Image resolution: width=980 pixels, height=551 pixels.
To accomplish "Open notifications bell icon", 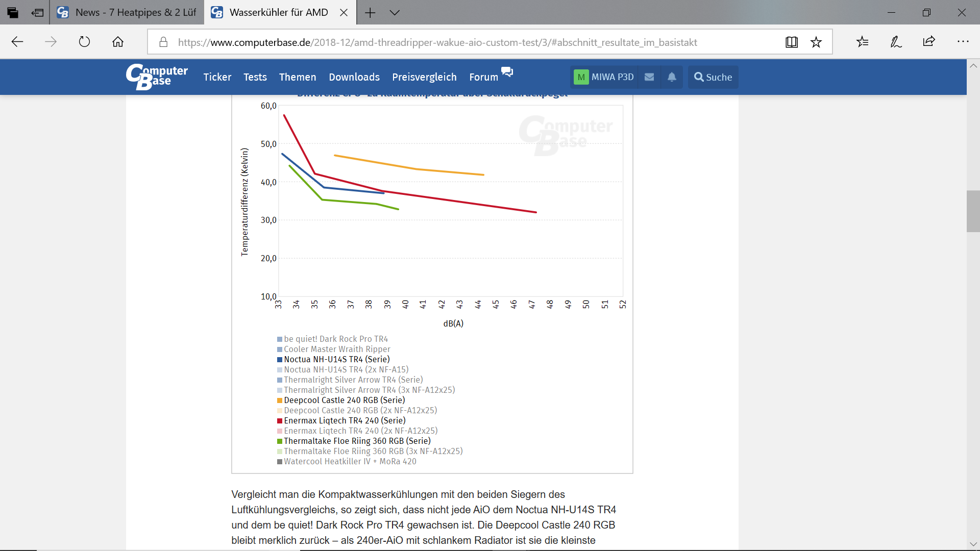I will click(672, 77).
